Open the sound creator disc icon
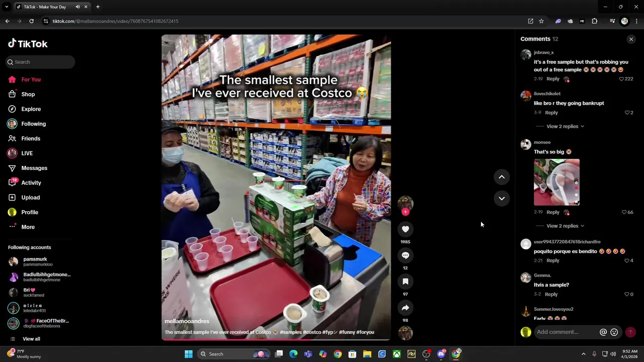The height and width of the screenshot is (362, 644). (406, 333)
